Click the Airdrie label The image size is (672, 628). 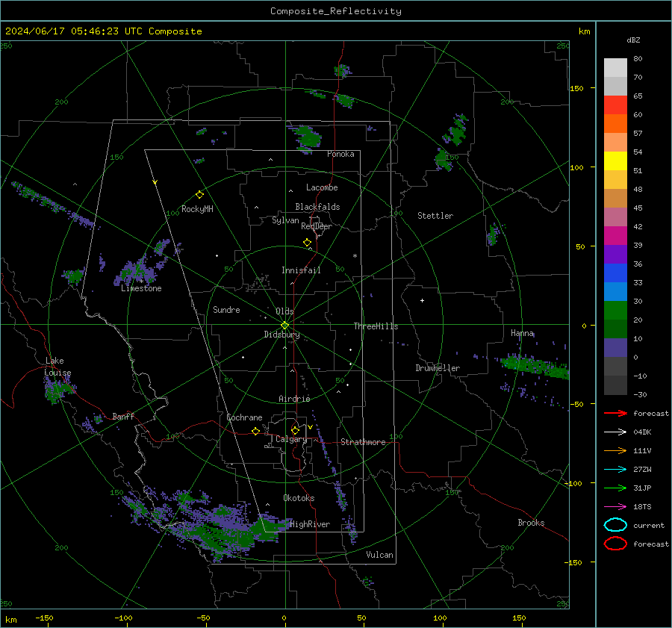pyautogui.click(x=294, y=399)
